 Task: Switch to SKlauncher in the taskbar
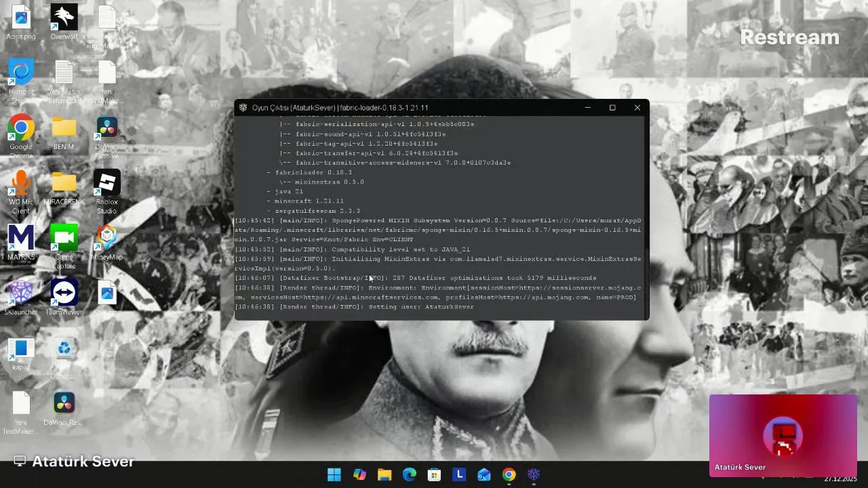point(534,474)
